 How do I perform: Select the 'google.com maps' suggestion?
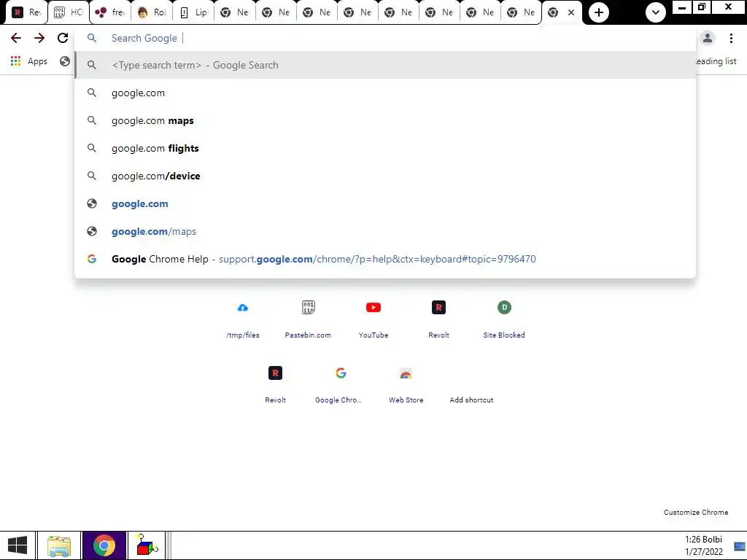pos(385,120)
